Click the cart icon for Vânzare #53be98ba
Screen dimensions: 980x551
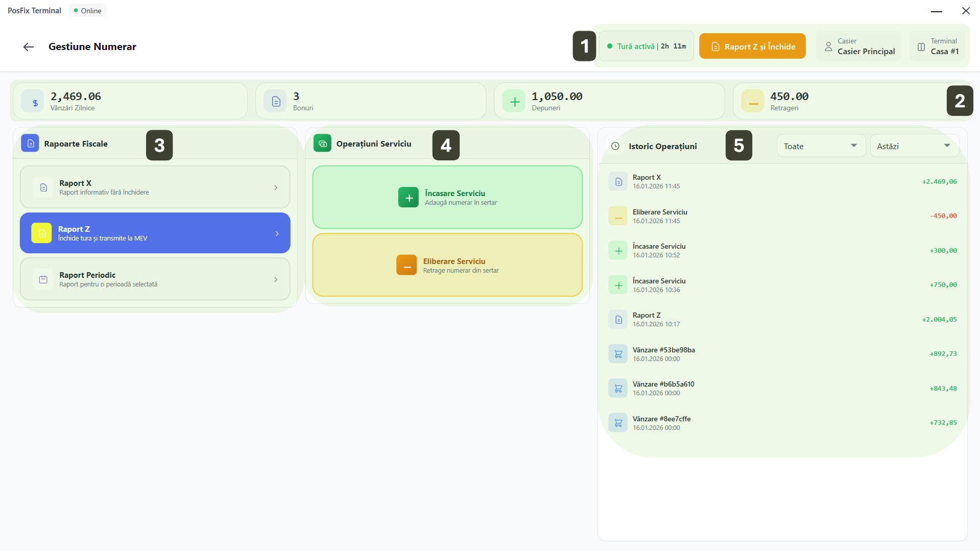click(x=618, y=354)
